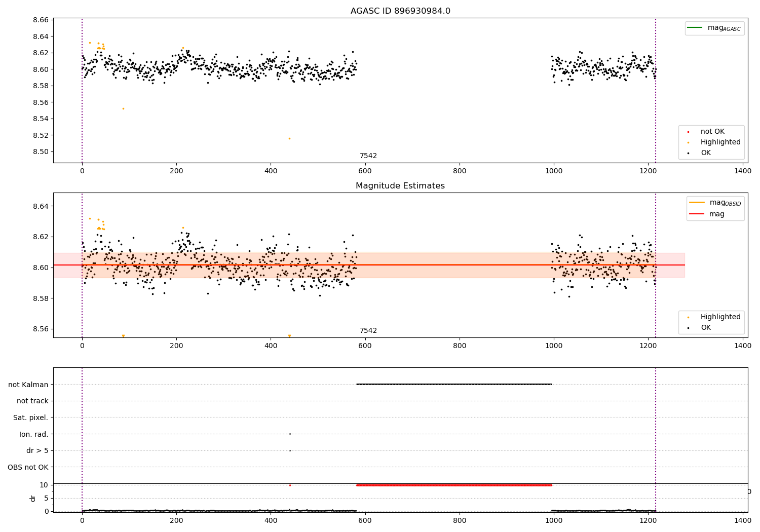Click the "Ion. rad." axis label

(x=34, y=434)
